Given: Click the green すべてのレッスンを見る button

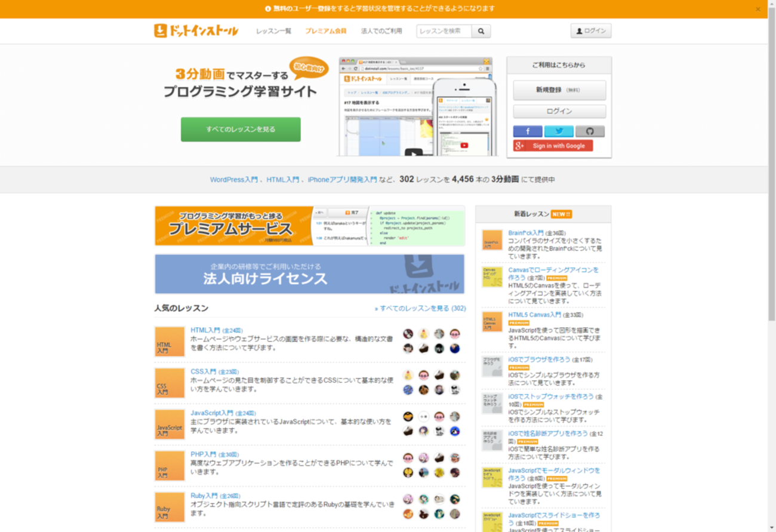Looking at the screenshot, I should tap(241, 130).
